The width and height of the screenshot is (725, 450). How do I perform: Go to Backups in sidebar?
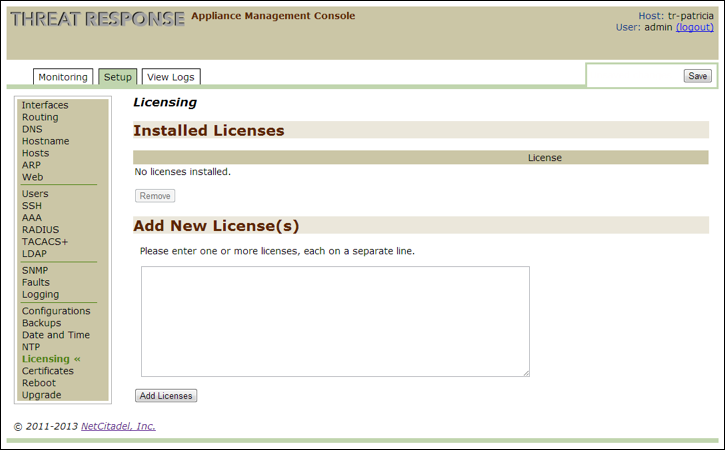42,323
